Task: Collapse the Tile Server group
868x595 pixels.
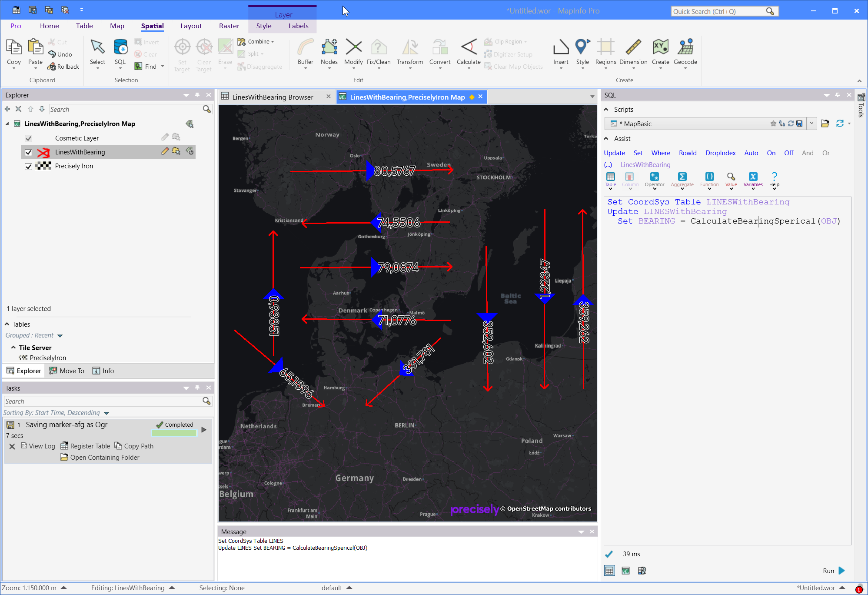Action: [13, 348]
